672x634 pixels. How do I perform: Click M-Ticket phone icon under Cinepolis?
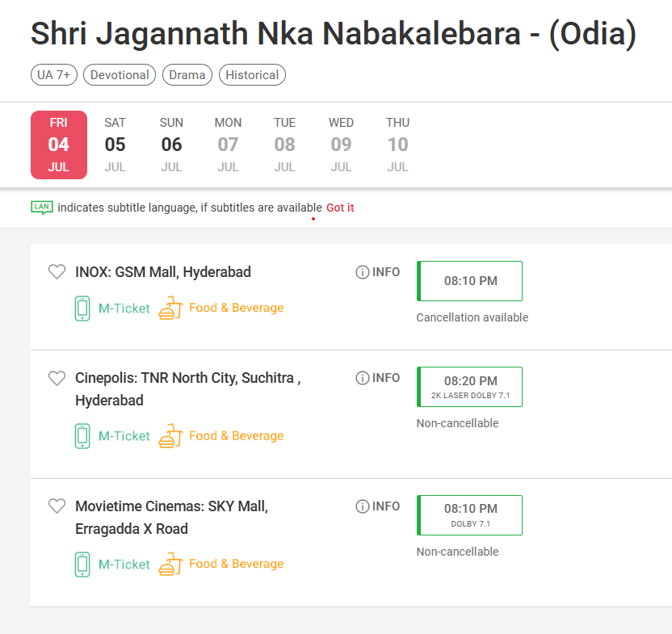(82, 436)
